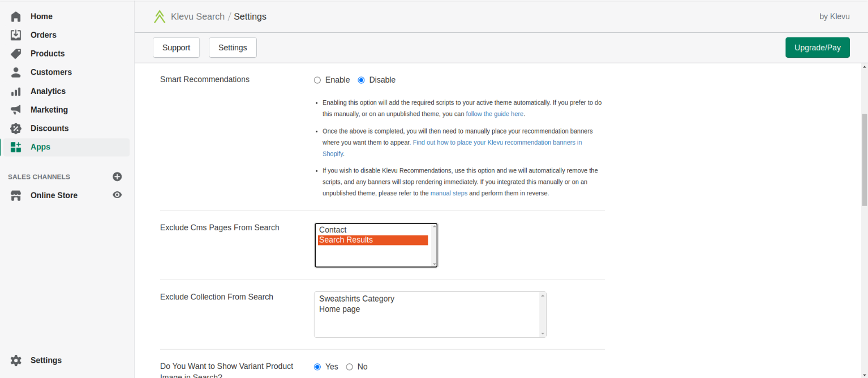Click the Upgrade/Pay button
Image resolution: width=868 pixels, height=378 pixels.
818,48
